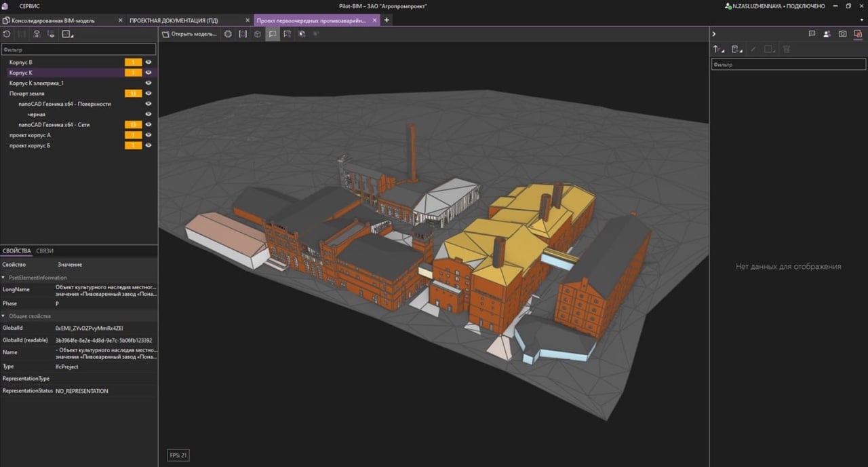Viewport: 868px width, 467px height.
Task: Open the users panel icon on the right
Action: (827, 34)
